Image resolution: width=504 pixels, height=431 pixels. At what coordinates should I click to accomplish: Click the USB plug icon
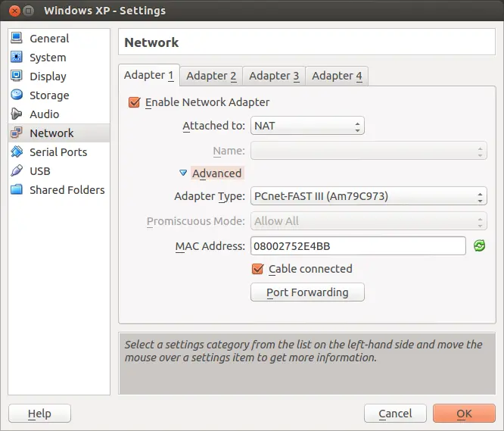pyautogui.click(x=17, y=170)
